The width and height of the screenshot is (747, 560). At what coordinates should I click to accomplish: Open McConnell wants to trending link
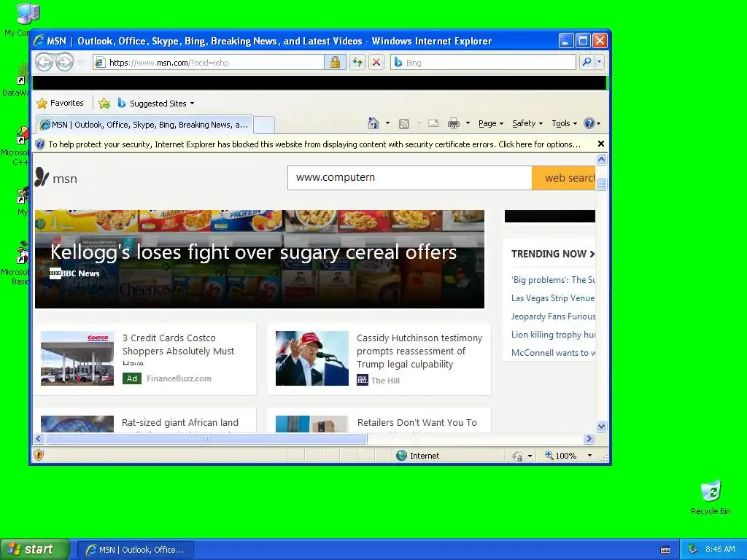[x=553, y=353]
